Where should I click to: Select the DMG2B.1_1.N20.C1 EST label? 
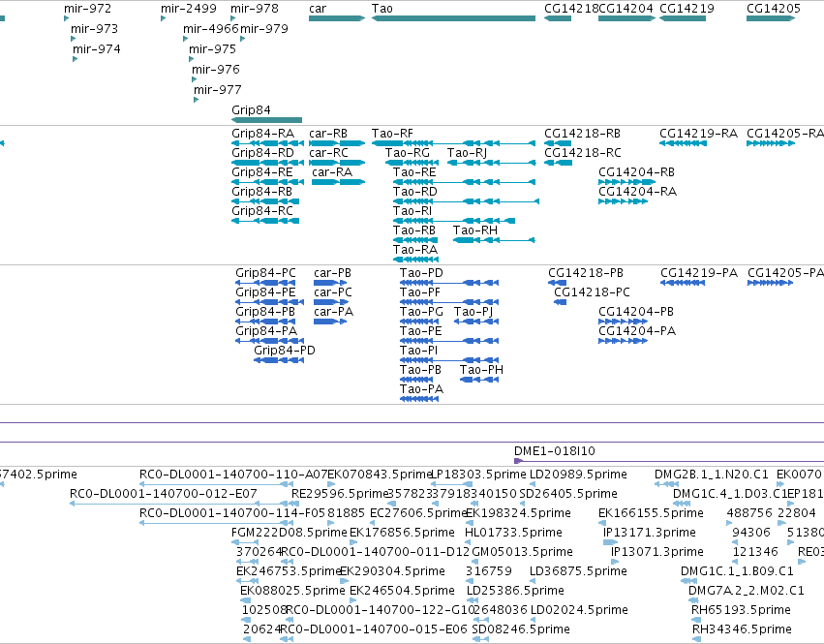pyautogui.click(x=712, y=475)
